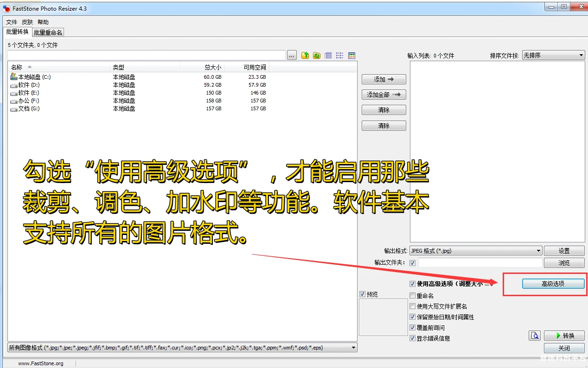
Task: Click the refresh folder icon
Action: [316, 55]
